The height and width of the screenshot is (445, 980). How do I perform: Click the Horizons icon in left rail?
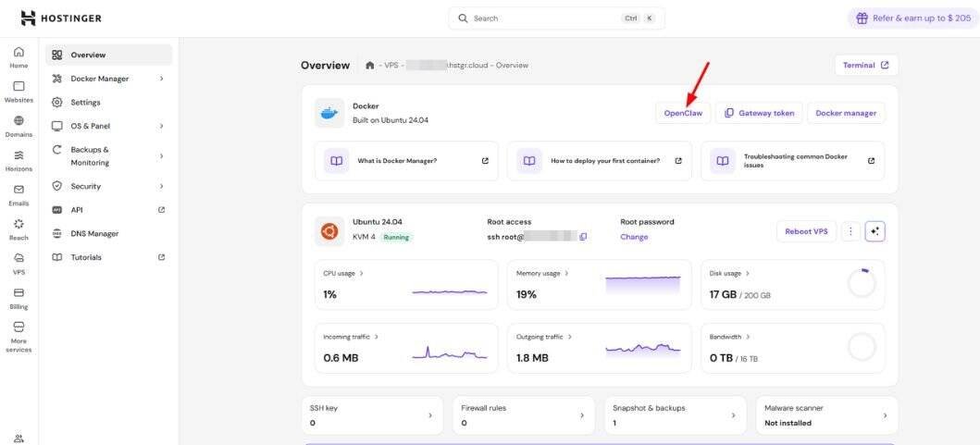tap(19, 155)
